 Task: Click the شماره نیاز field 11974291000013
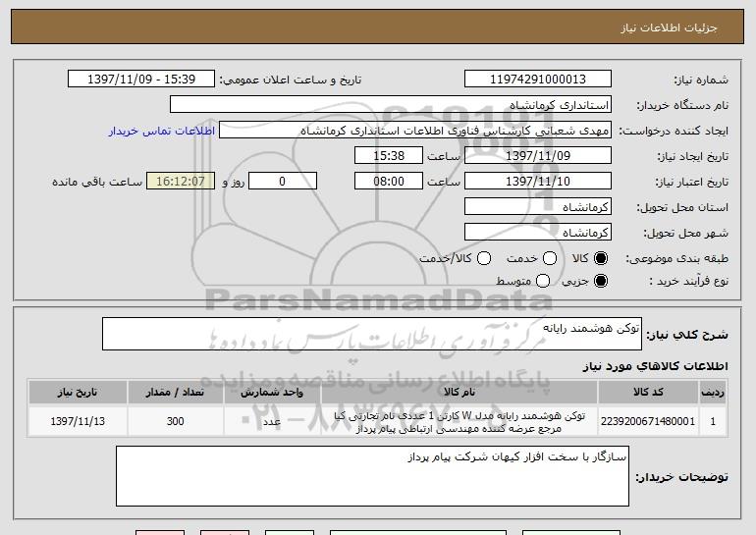tap(538, 80)
